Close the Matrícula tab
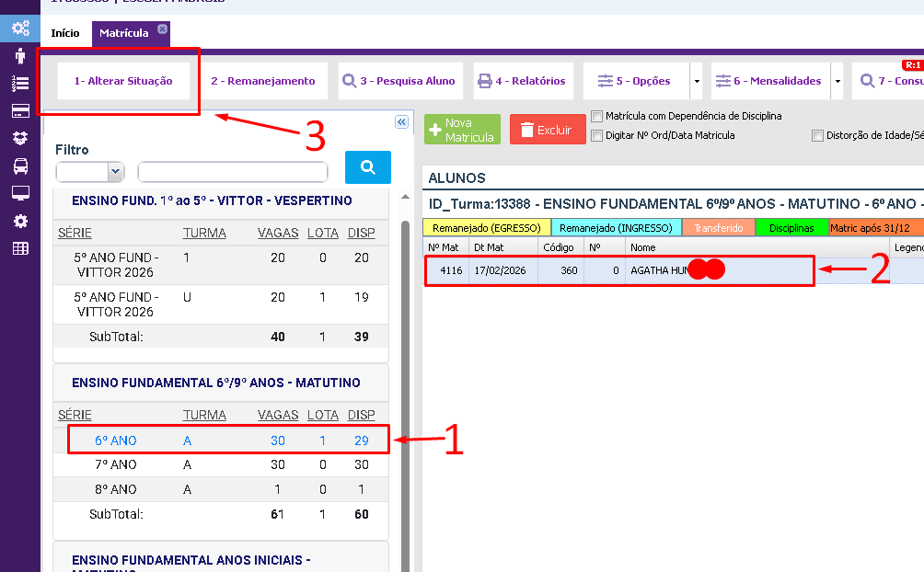Viewport: 924px width, 572px height. [163, 29]
